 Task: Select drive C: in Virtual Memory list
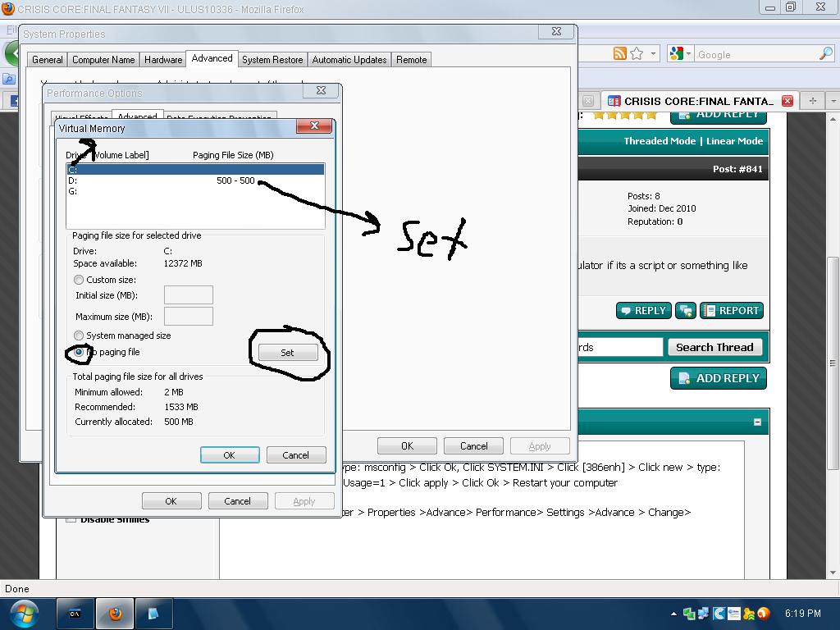tap(195, 169)
